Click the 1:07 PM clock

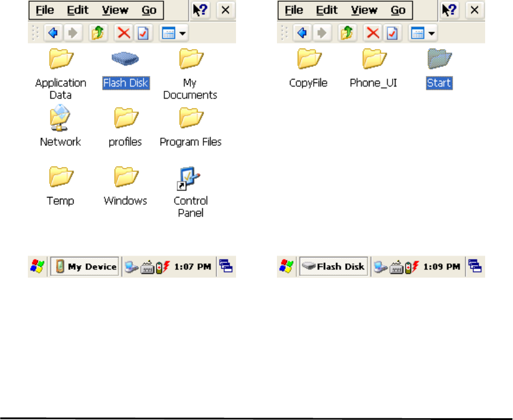pyautogui.click(x=192, y=267)
